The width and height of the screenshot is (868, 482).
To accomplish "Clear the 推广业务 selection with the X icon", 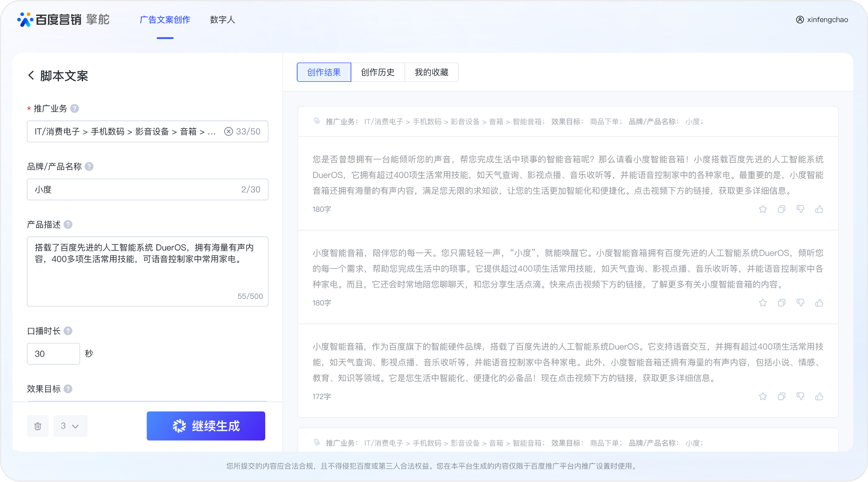I will pyautogui.click(x=228, y=131).
